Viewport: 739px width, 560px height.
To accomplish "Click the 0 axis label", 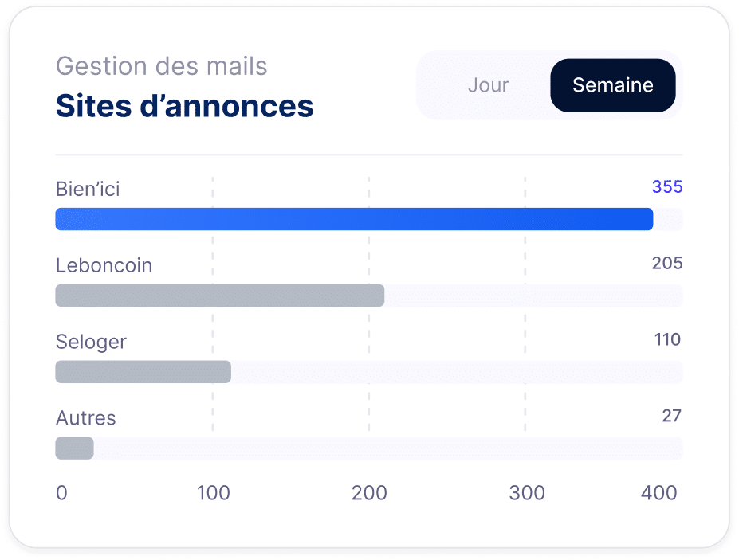I will (61, 493).
